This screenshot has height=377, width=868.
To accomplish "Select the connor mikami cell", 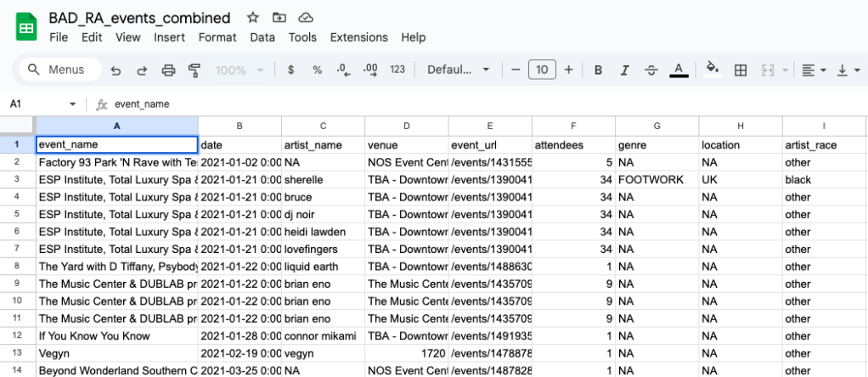I will click(324, 336).
